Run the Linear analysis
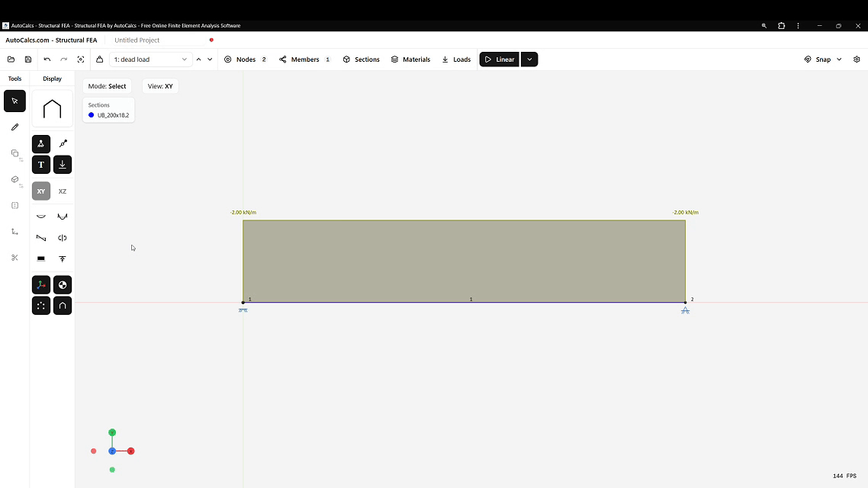Viewport: 868px width, 488px height. [499, 59]
